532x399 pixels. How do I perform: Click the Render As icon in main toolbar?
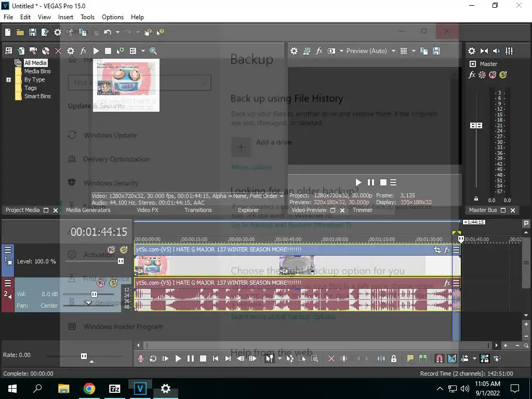tap(45, 32)
